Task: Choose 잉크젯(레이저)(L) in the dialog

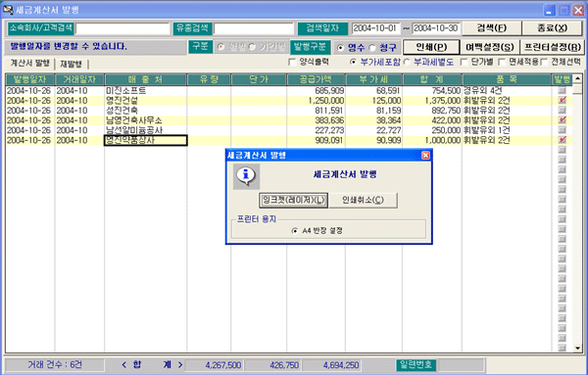Action: point(294,200)
